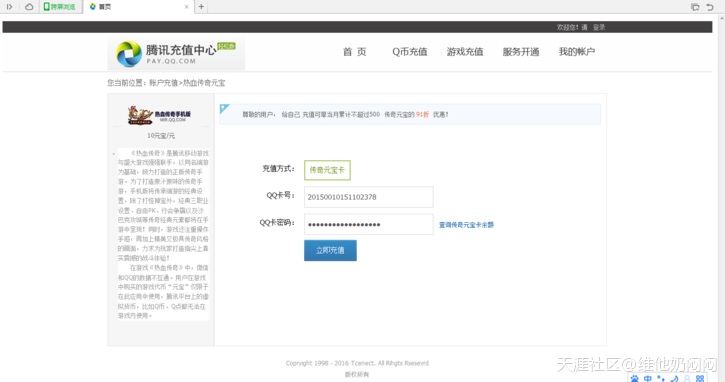Click the QQ卡号 input field
The image size is (725, 382).
[x=369, y=197]
